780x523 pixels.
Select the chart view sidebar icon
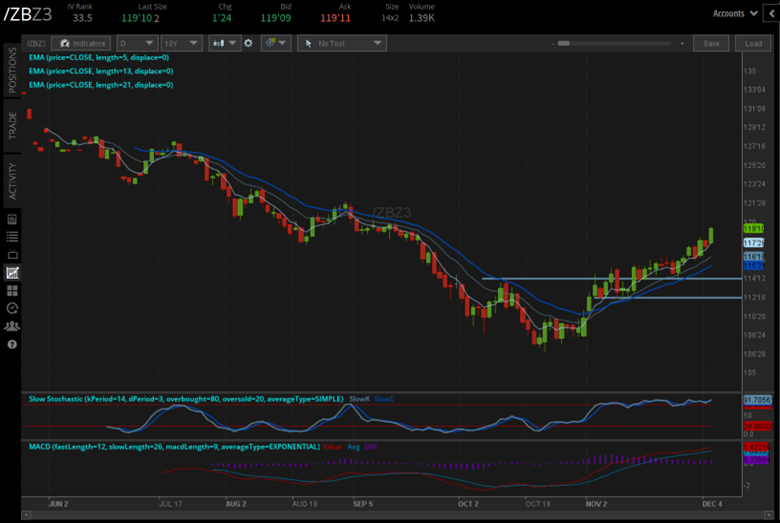tap(12, 272)
